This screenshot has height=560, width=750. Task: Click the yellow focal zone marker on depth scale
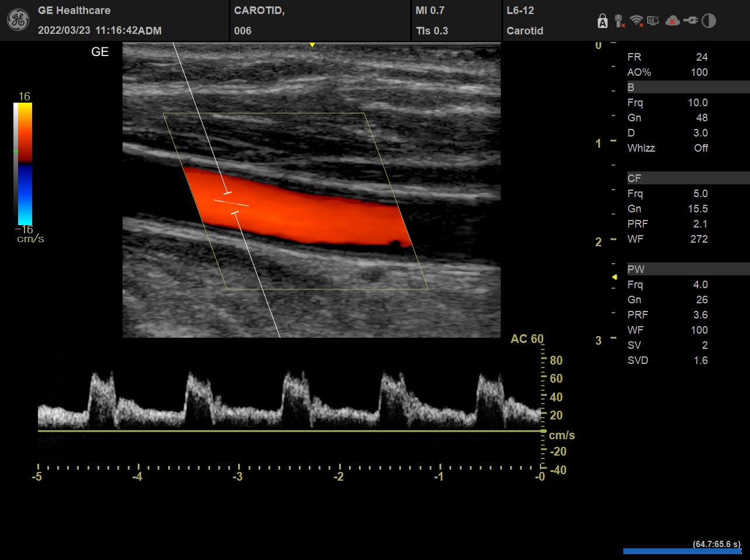coord(614,277)
